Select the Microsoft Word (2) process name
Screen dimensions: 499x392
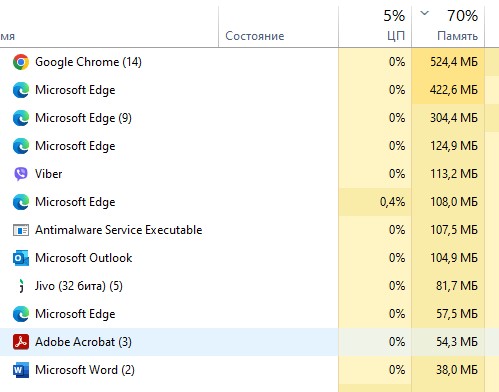click(x=85, y=370)
